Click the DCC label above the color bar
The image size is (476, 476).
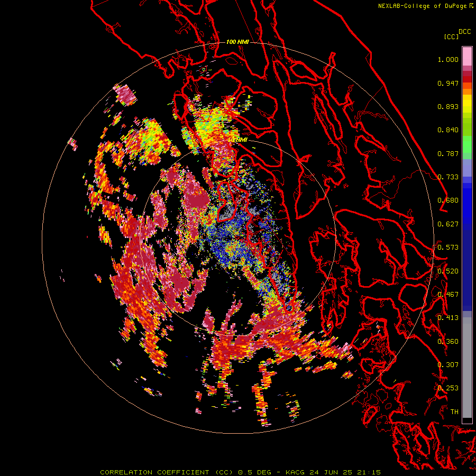coord(464,32)
